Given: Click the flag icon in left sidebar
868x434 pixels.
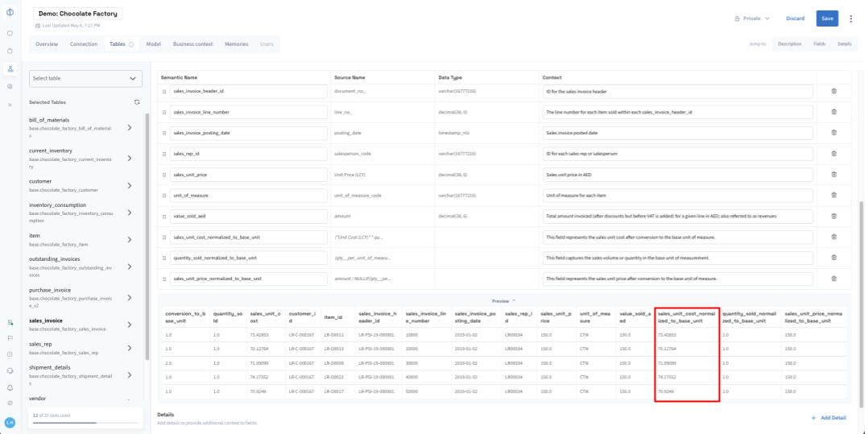Looking at the screenshot, I should pyautogui.click(x=10, y=338).
